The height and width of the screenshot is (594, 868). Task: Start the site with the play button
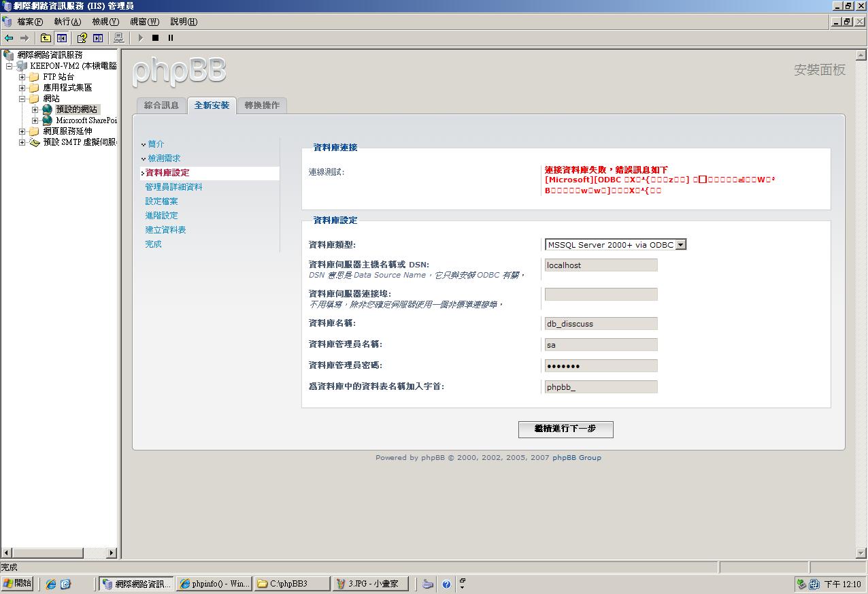coord(141,38)
